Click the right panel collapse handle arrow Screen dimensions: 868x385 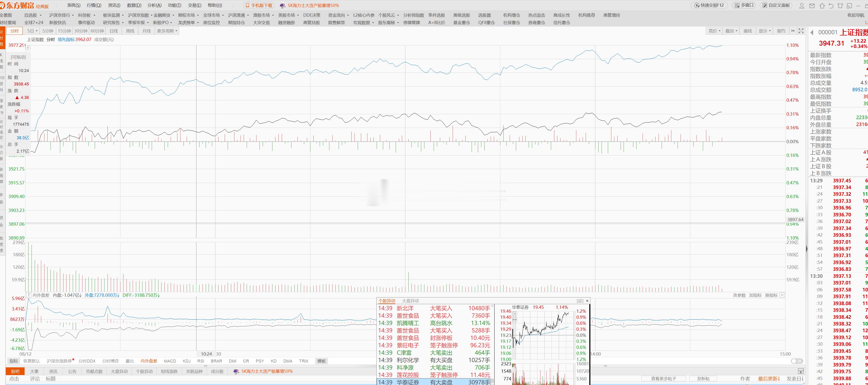point(807,249)
